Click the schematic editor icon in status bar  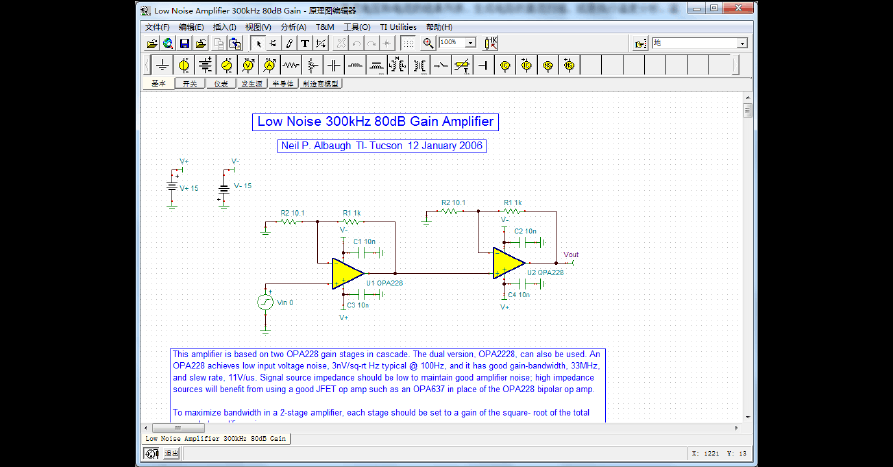tap(151, 453)
